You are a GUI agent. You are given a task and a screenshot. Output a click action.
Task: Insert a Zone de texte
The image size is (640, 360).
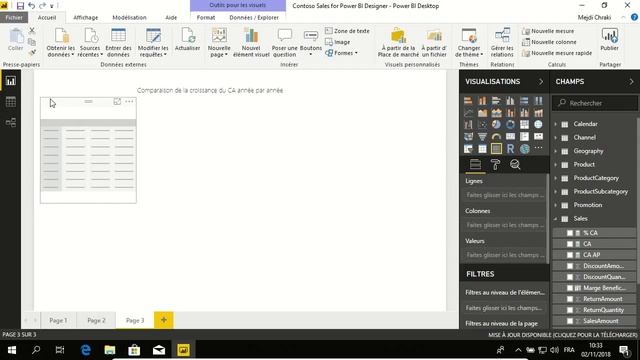[x=347, y=31]
